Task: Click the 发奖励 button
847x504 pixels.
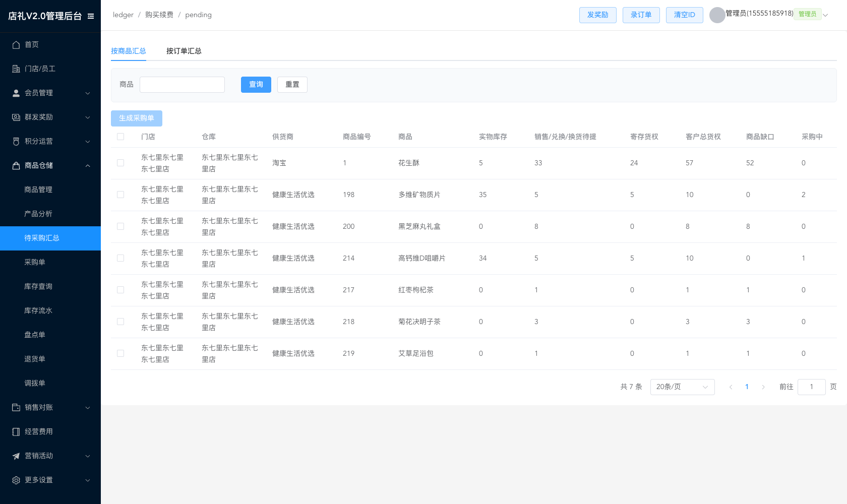Action: click(598, 15)
